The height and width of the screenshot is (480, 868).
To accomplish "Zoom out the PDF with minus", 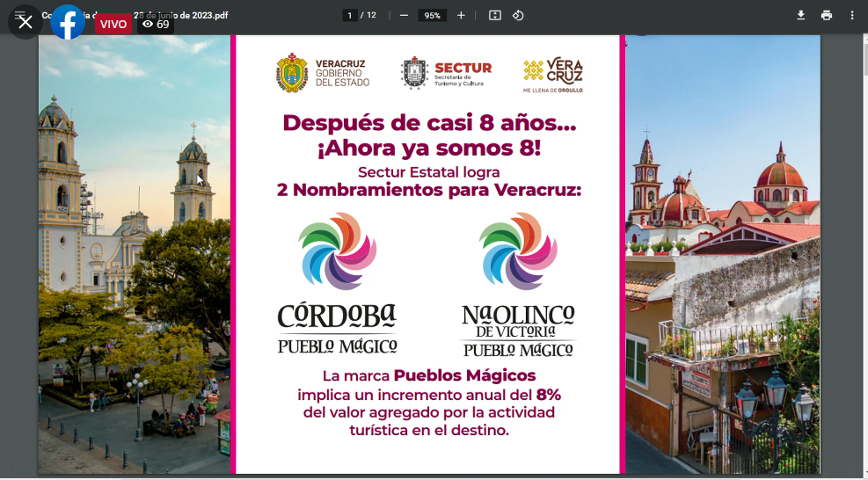I will (405, 16).
